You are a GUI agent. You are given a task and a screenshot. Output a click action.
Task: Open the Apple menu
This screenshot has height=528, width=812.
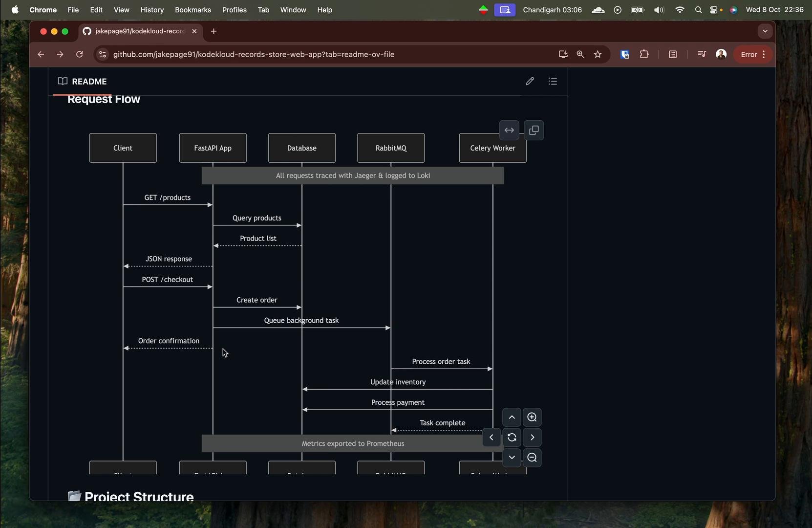tap(15, 10)
